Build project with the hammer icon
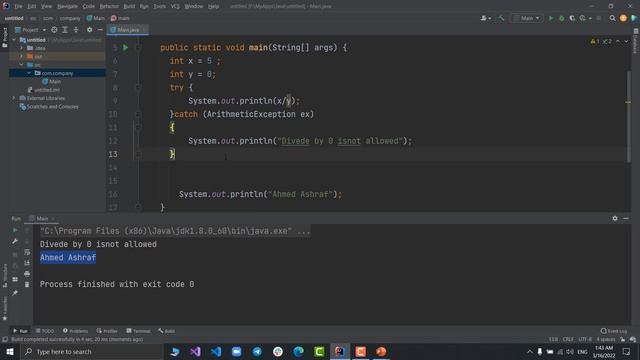Viewport: 640px width, 360px height. [501, 18]
